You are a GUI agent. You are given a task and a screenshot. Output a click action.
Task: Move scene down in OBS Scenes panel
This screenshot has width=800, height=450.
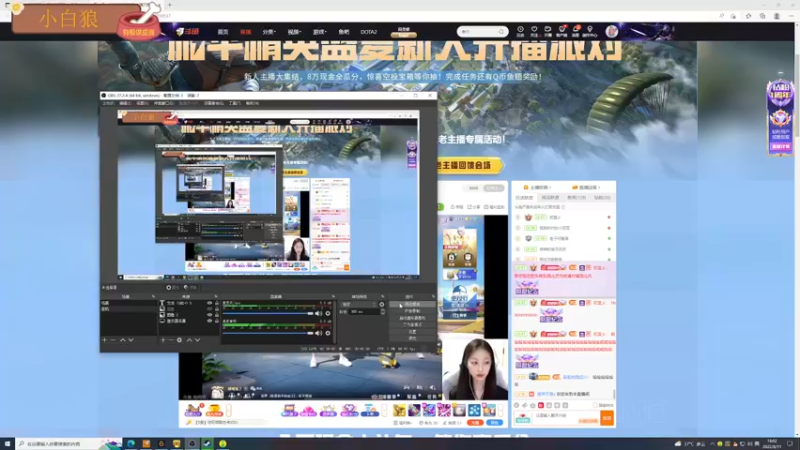point(131,340)
